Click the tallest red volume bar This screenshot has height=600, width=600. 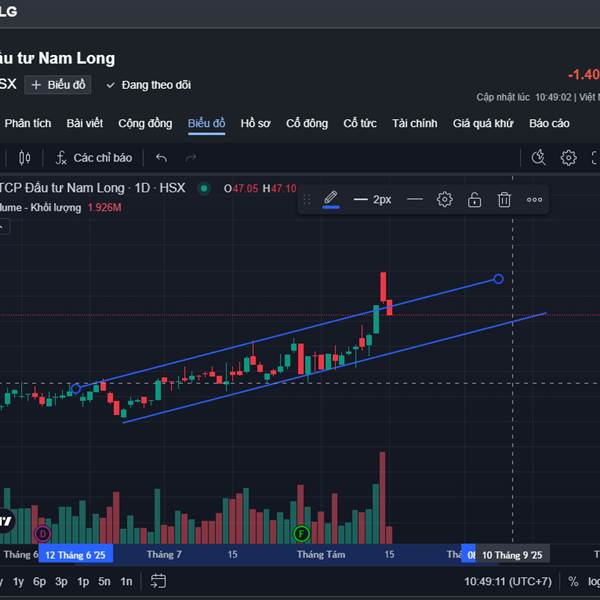(x=382, y=497)
